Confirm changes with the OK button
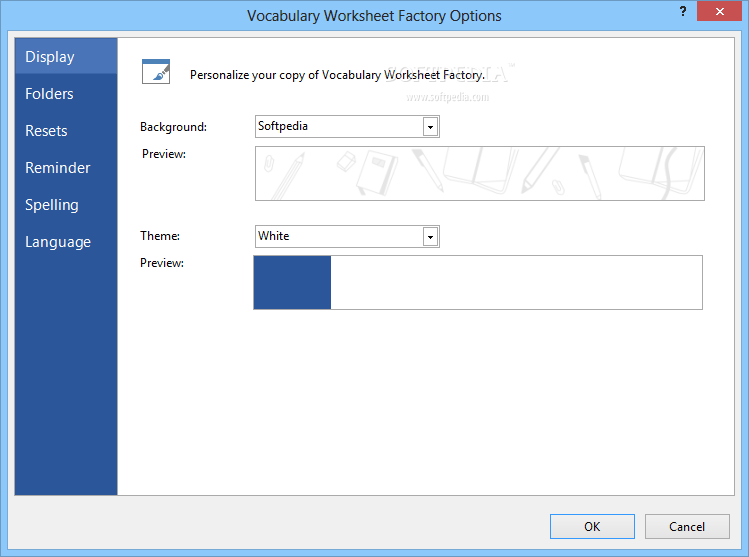The width and height of the screenshot is (749, 557). point(592,526)
